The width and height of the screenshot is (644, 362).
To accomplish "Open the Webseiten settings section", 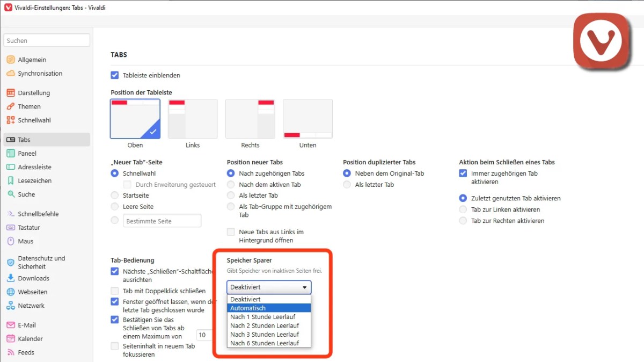I will [32, 292].
